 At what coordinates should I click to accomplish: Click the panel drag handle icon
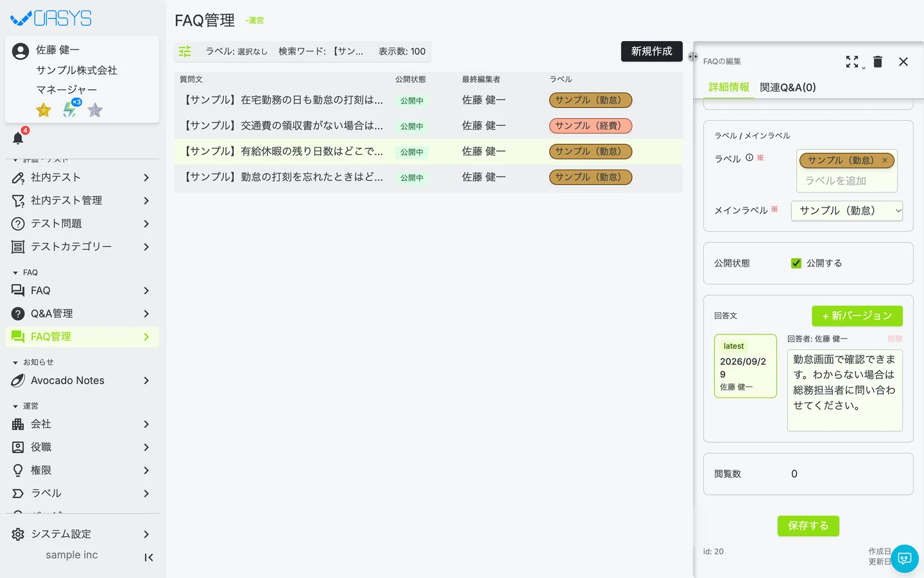692,57
